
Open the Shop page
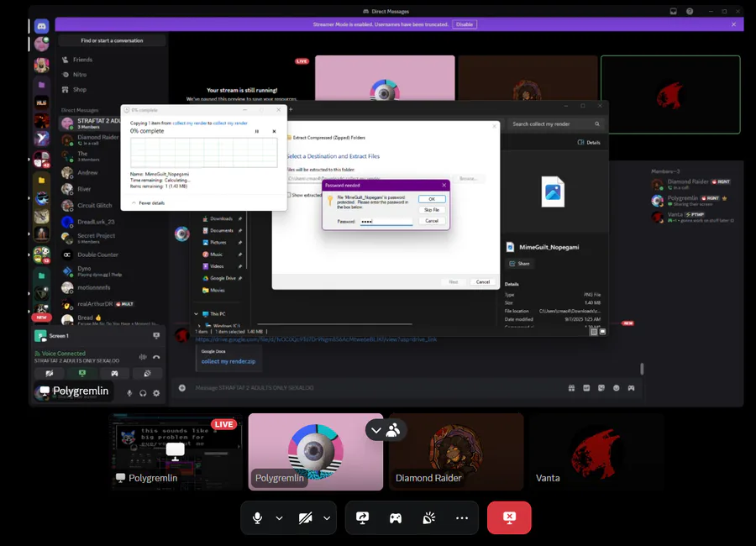tap(113, 90)
